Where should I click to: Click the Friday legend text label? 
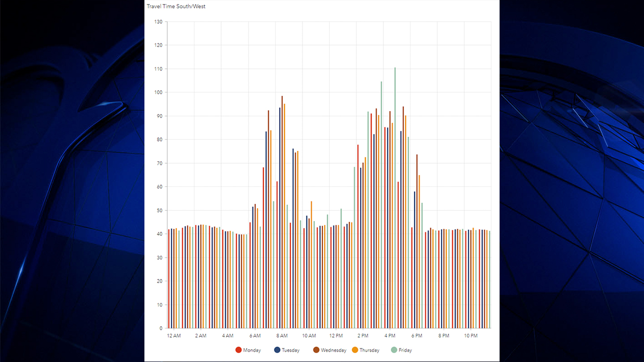click(405, 350)
